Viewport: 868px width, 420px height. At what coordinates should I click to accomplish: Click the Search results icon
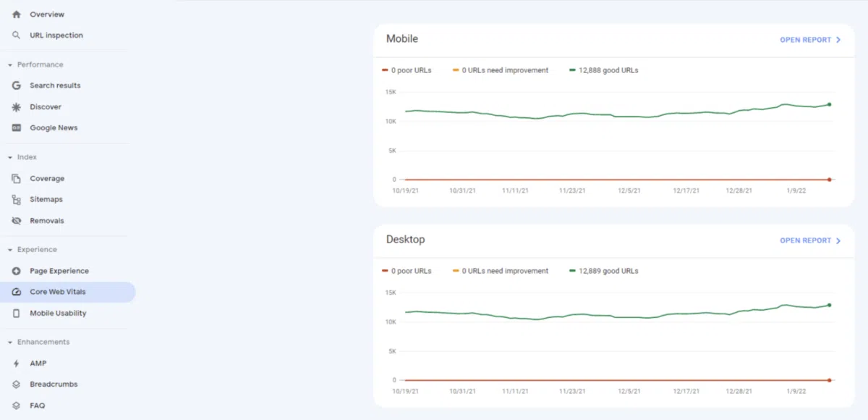15,85
